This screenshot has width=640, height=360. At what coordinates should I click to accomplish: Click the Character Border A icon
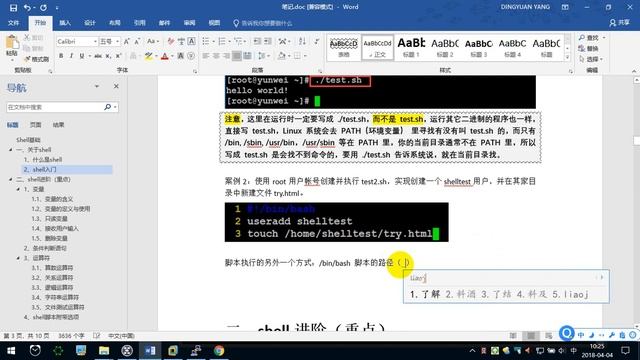point(191,41)
